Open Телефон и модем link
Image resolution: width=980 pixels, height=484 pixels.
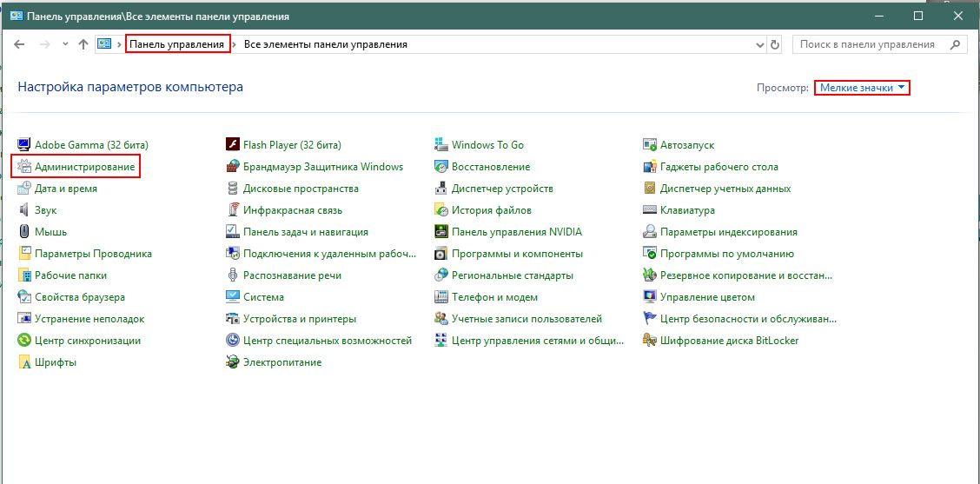[494, 297]
